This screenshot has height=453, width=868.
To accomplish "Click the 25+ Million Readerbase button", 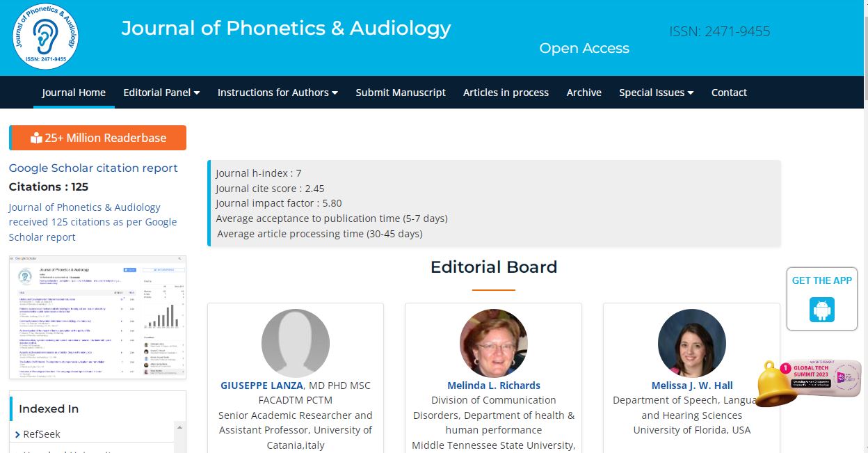I will pos(98,138).
